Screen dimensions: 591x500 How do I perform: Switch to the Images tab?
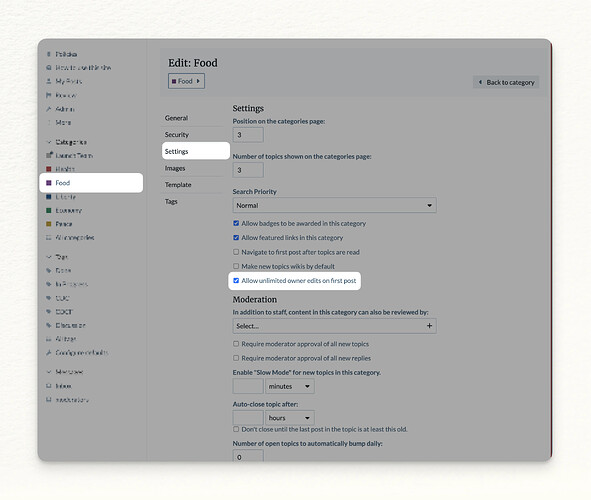click(175, 168)
